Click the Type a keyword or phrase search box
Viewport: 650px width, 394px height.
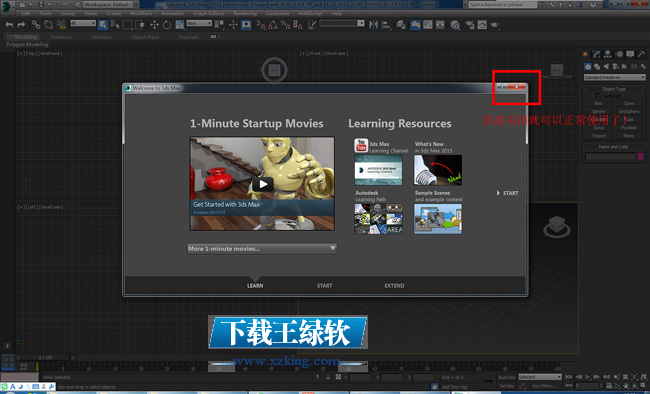[x=503, y=5]
